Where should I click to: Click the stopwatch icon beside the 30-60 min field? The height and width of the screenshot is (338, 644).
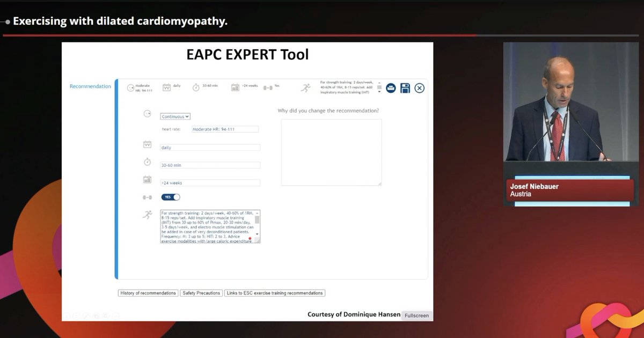click(147, 162)
